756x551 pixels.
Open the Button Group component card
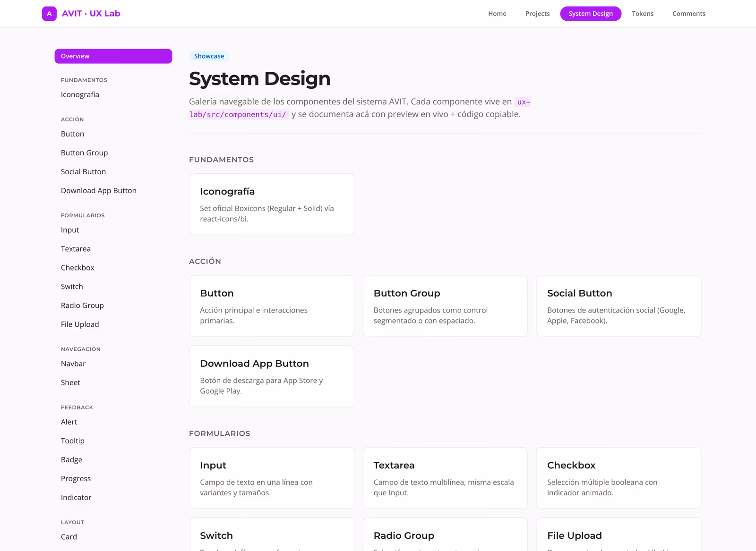point(445,306)
